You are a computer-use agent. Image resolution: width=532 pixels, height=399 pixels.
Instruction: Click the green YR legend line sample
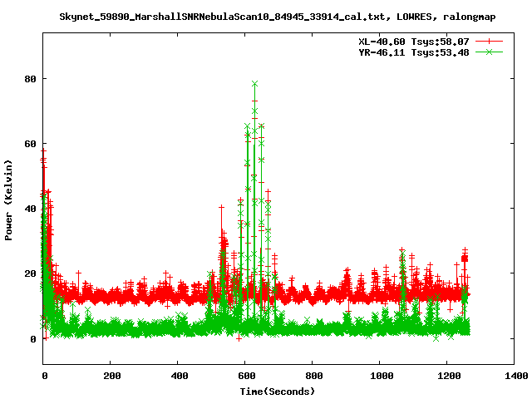pyautogui.click(x=489, y=52)
